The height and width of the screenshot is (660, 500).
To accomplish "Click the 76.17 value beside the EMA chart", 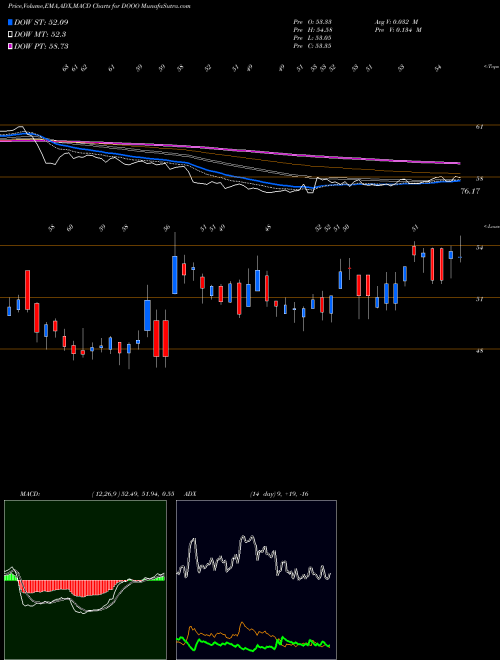I will point(470,192).
